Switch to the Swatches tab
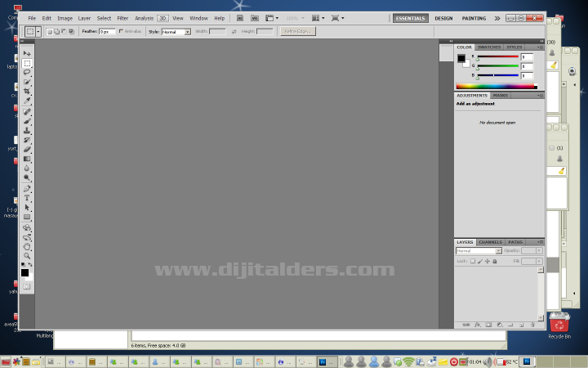The height and width of the screenshot is (368, 588). 489,47
